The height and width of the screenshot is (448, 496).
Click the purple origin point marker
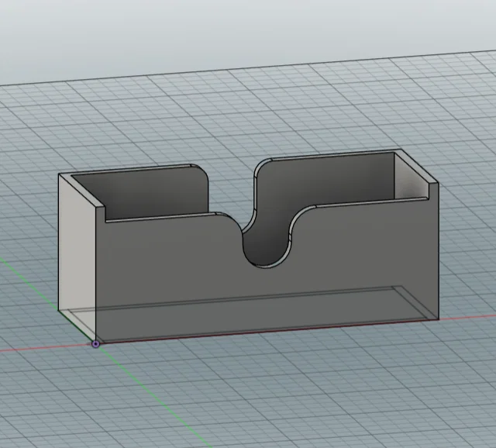pyautogui.click(x=95, y=344)
